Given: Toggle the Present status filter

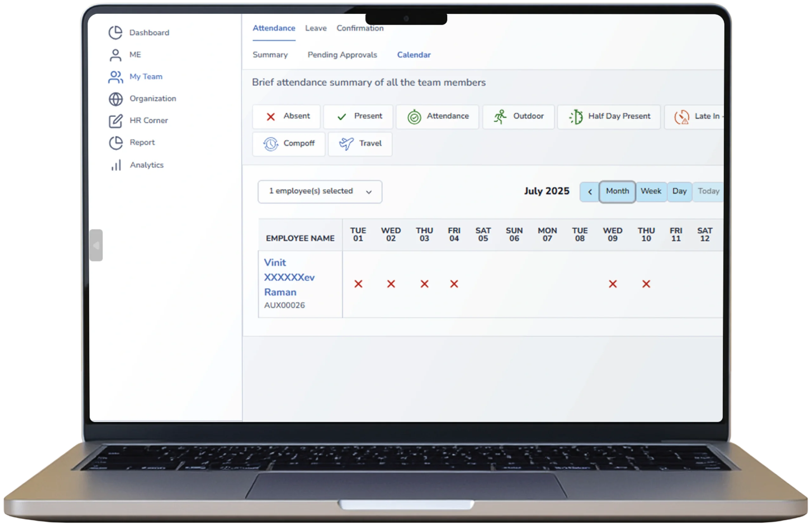Looking at the screenshot, I should click(x=358, y=117).
